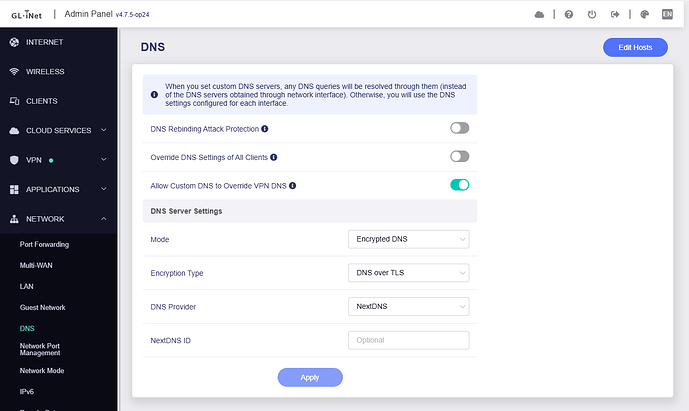The width and height of the screenshot is (689, 411).
Task: Click the power reboot icon
Action: point(592,15)
